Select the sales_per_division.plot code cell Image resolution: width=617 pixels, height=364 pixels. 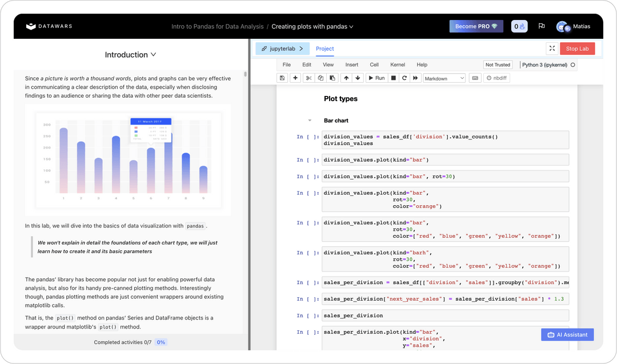[445, 338]
